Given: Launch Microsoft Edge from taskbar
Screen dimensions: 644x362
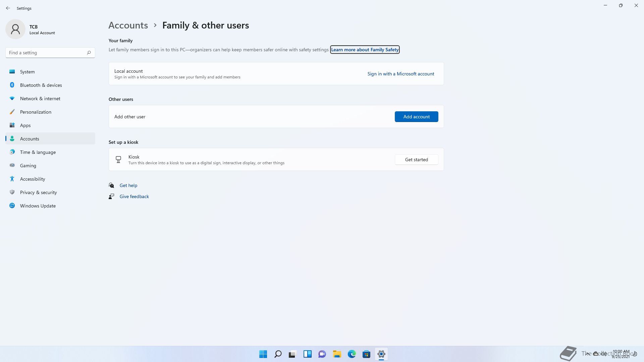Looking at the screenshot, I should (x=352, y=354).
